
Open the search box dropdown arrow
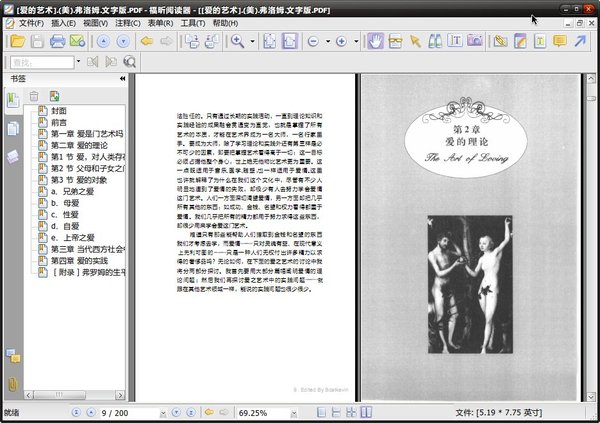tap(77, 62)
